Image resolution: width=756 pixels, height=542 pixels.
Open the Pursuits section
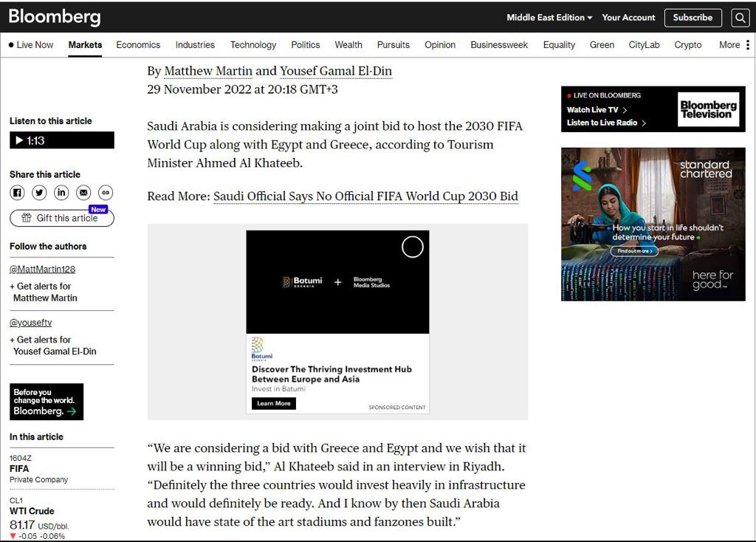pos(393,45)
